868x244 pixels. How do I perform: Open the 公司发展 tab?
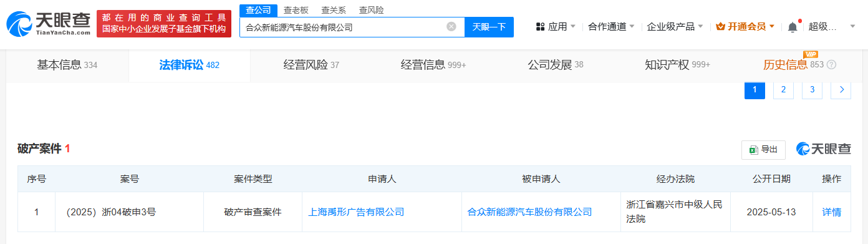555,65
